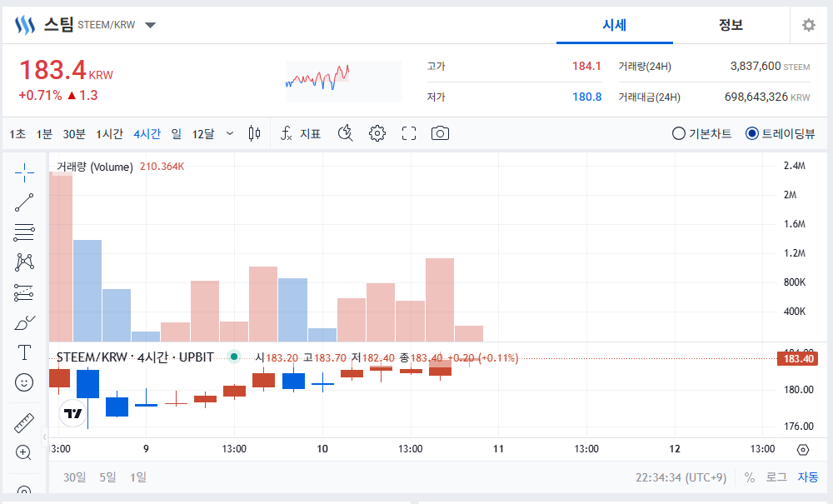Click the 183.40 current price label on axis
The width and height of the screenshot is (833, 504).
pos(797,358)
